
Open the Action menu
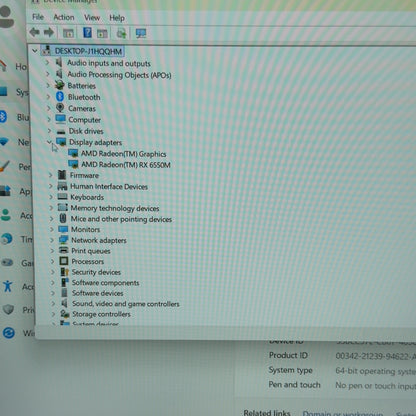64,17
